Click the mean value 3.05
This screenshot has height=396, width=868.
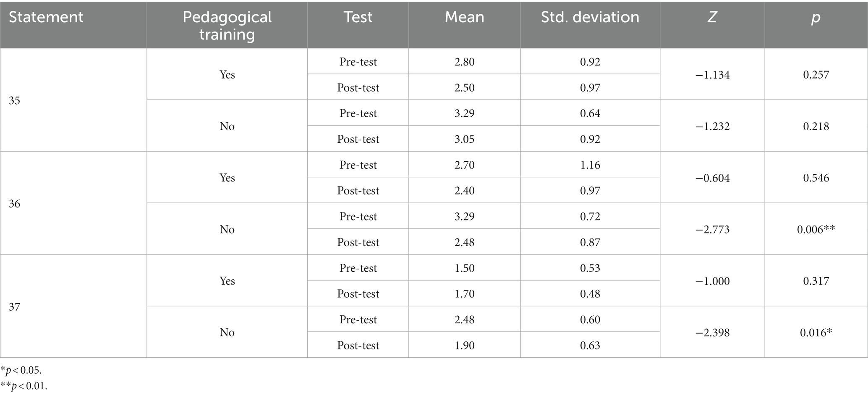pyautogui.click(x=464, y=139)
